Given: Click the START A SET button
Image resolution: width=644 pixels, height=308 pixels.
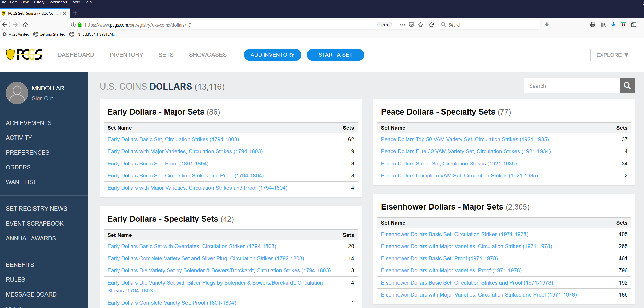Looking at the screenshot, I should point(335,55).
